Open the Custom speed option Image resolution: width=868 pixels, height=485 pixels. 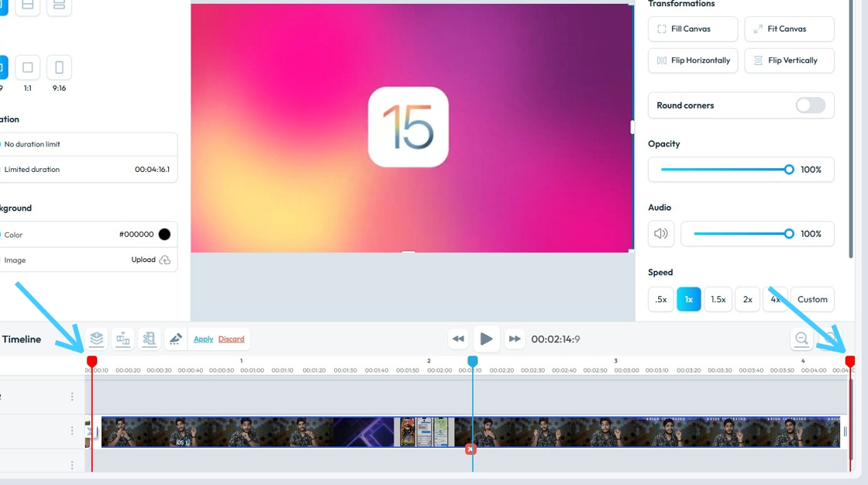(812, 299)
